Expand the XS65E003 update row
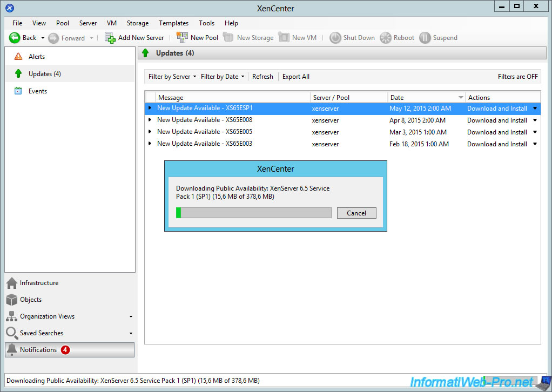 coord(150,144)
